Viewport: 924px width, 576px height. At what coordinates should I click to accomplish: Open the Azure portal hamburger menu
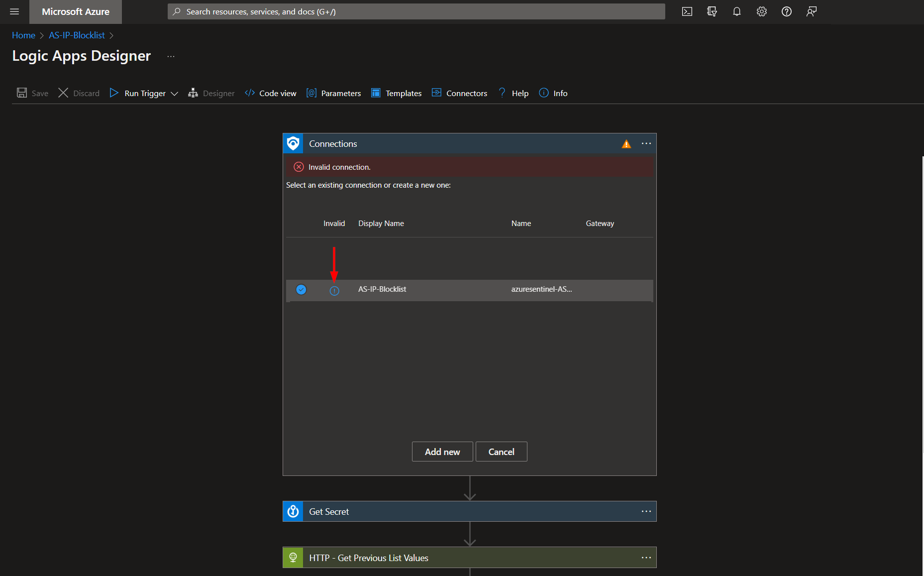tap(14, 11)
